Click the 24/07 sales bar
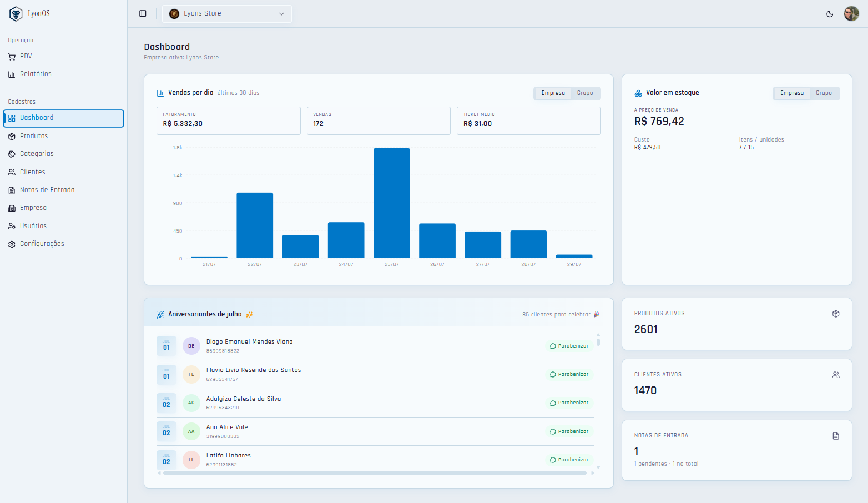This screenshot has height=503, width=868. tap(346, 240)
